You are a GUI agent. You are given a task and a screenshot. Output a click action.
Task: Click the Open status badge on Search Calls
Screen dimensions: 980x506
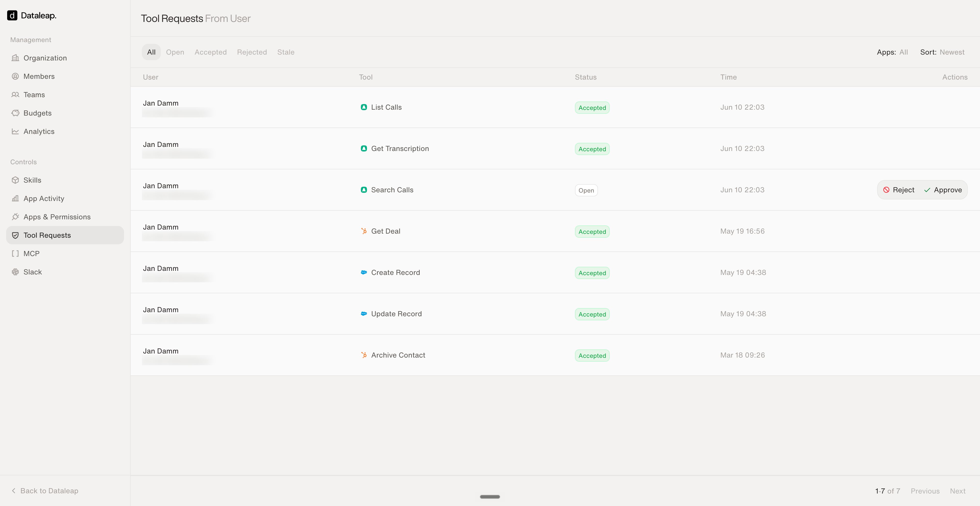click(x=586, y=190)
